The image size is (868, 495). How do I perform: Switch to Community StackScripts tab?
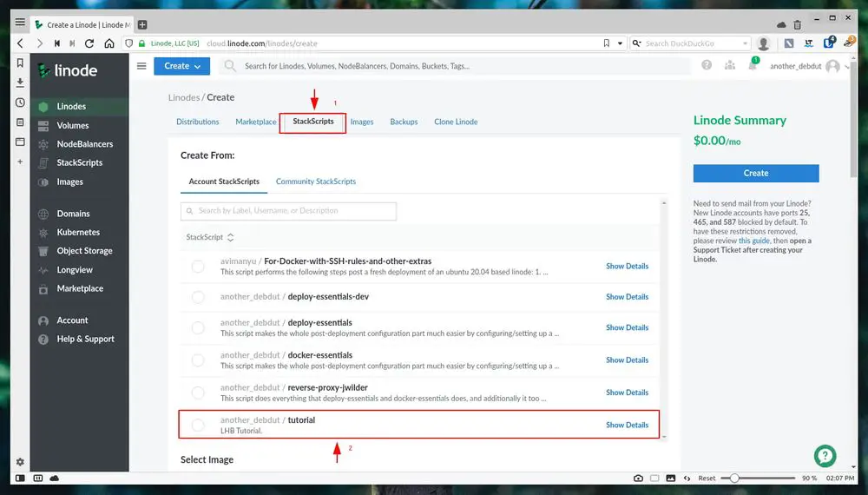[316, 181]
